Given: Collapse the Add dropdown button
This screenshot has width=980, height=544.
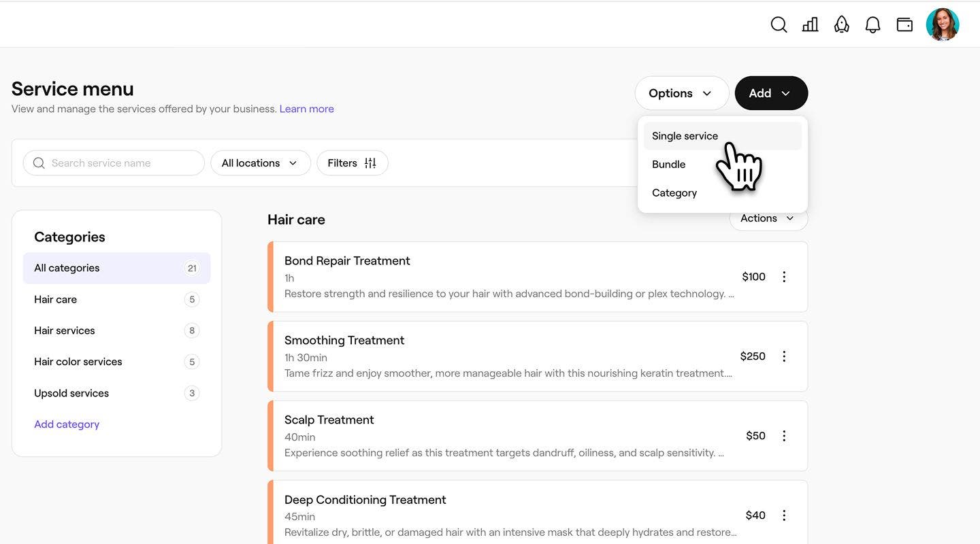Looking at the screenshot, I should tap(771, 93).
